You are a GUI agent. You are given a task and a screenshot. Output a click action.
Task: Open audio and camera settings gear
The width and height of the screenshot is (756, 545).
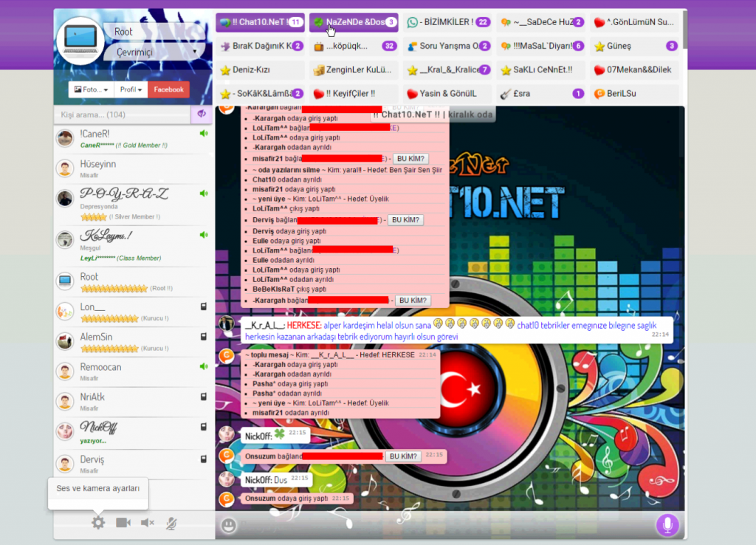(x=98, y=523)
